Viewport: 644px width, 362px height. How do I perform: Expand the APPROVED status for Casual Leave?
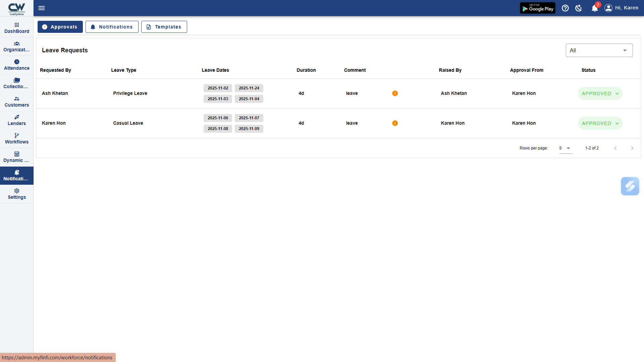point(600,123)
